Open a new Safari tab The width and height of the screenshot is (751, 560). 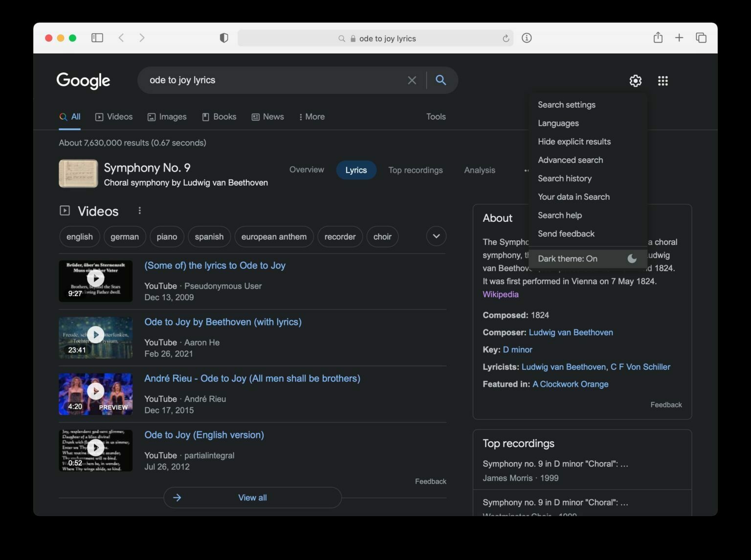pyautogui.click(x=679, y=38)
